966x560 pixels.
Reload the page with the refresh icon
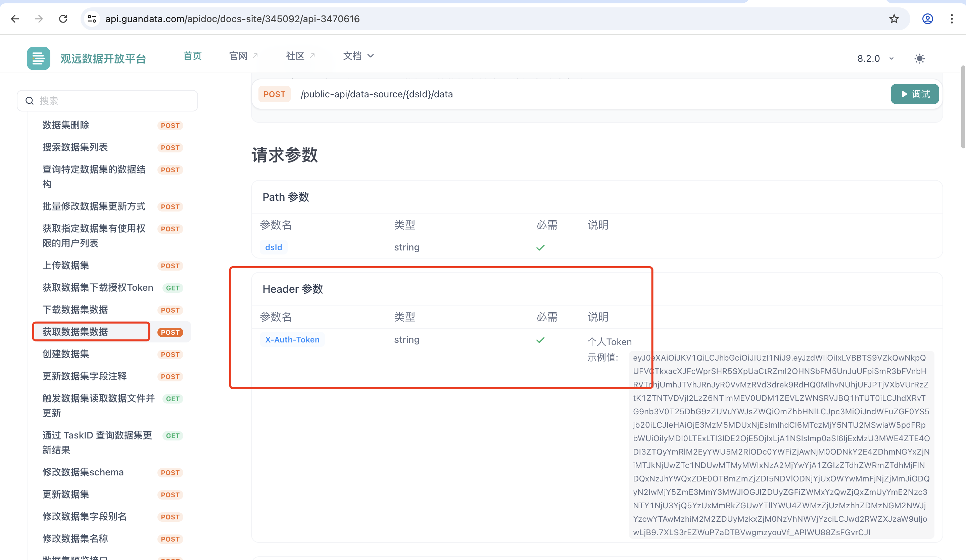(63, 18)
